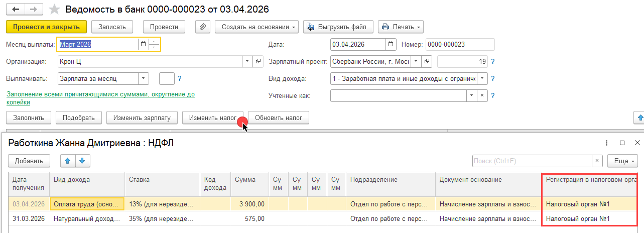Open the Организация record with the open icon

(x=259, y=61)
